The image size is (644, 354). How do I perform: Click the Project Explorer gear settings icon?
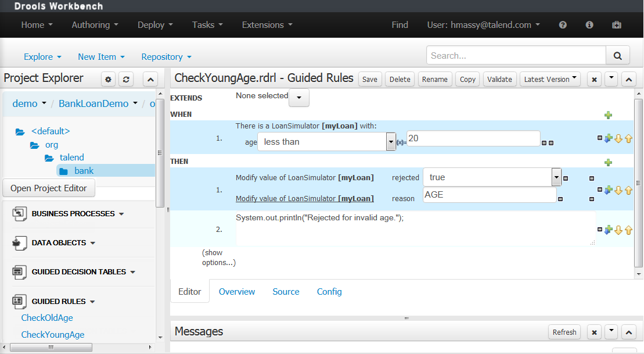point(109,80)
